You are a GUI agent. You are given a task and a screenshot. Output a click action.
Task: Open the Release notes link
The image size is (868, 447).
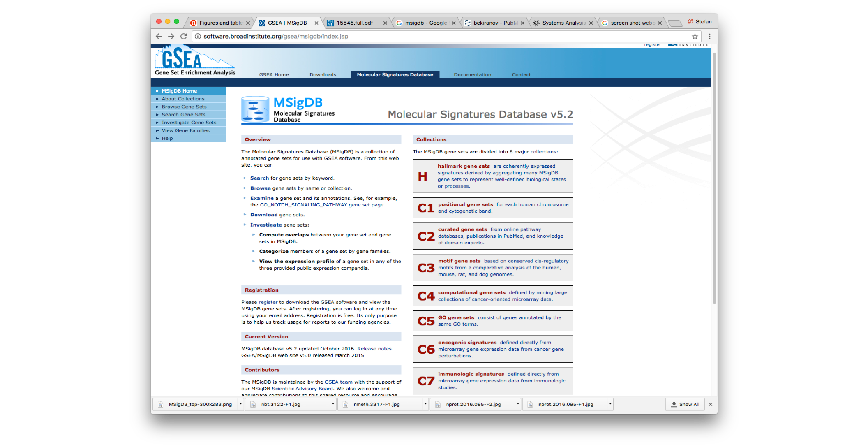coord(374,349)
